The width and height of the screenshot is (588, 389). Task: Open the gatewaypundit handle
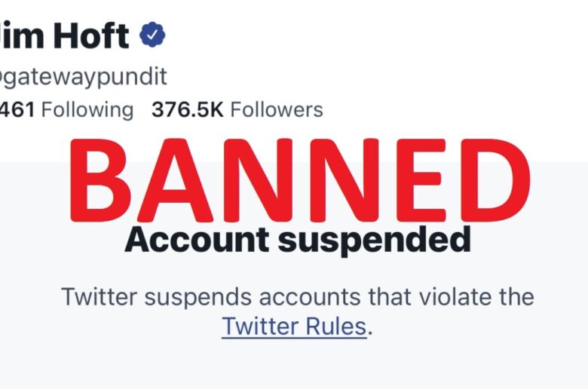[83, 78]
